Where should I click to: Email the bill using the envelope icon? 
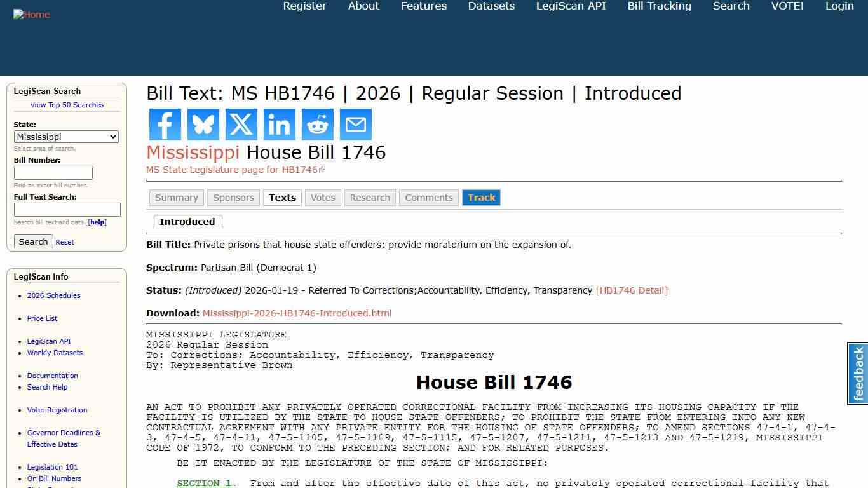[355, 125]
